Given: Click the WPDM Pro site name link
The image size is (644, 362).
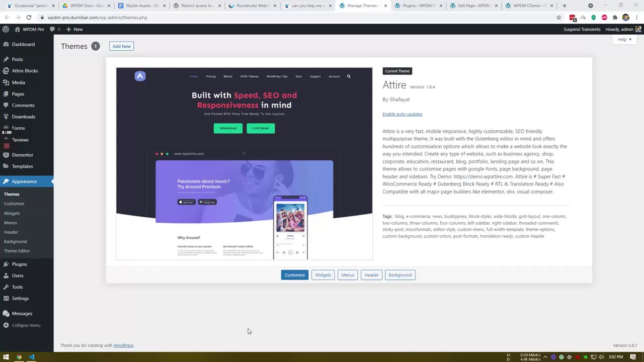Looking at the screenshot, I should [29, 29].
